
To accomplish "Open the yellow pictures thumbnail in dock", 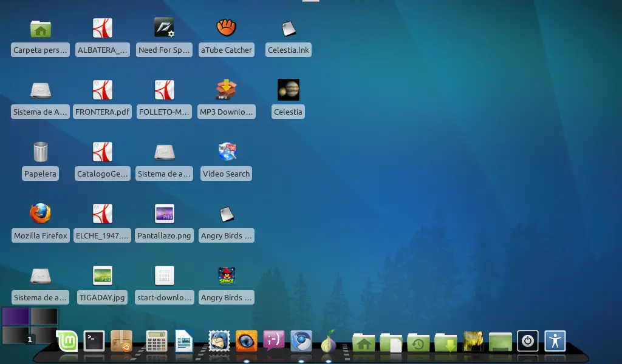I will point(473,340).
